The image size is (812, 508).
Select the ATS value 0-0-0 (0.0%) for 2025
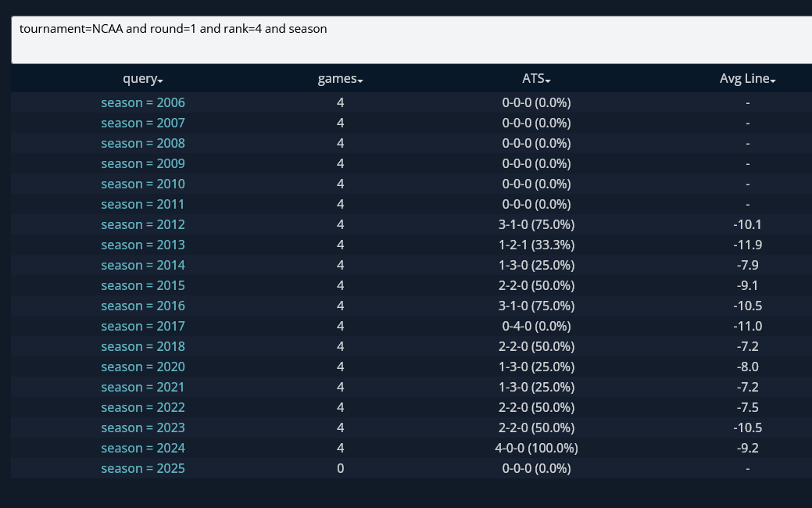(536, 468)
